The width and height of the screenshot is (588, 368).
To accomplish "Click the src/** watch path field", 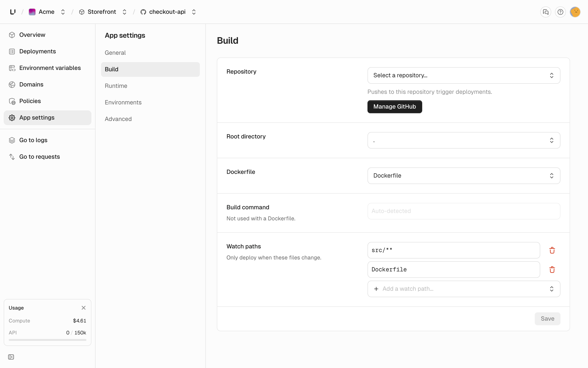I will (453, 250).
